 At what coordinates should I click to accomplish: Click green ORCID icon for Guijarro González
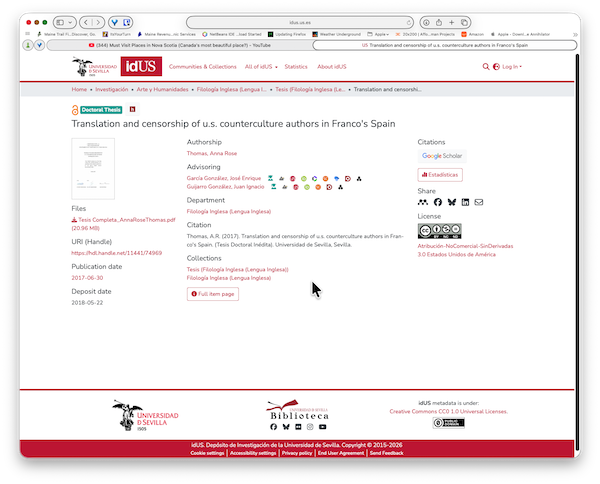click(307, 187)
